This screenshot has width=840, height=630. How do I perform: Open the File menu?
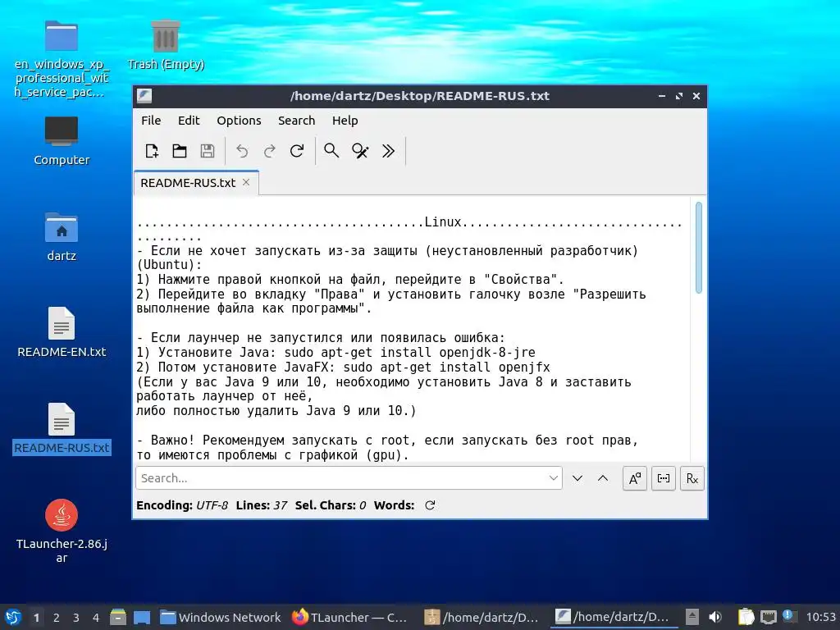(x=151, y=121)
